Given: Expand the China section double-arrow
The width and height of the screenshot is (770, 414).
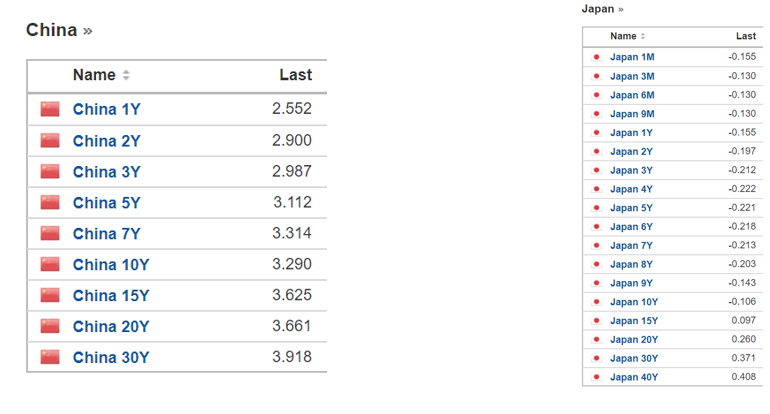Looking at the screenshot, I should pos(88,31).
